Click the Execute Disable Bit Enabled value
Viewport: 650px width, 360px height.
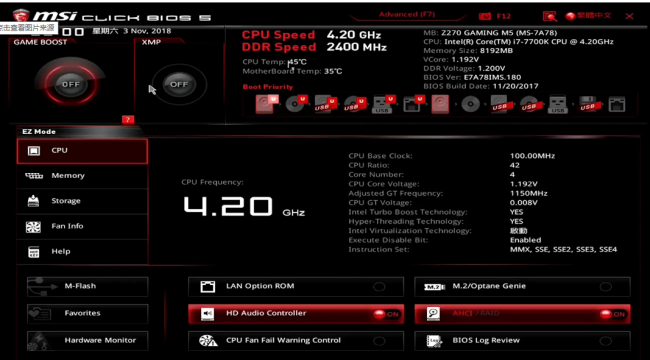pyautogui.click(x=525, y=240)
